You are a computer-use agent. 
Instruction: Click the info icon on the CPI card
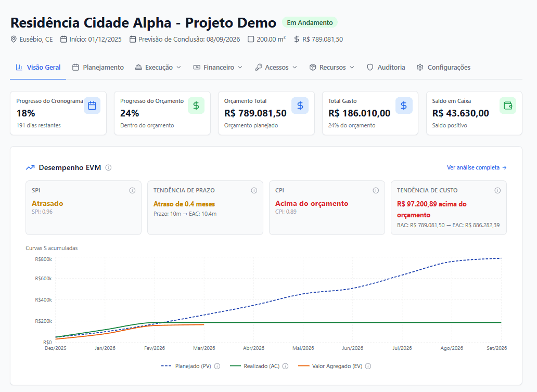pyautogui.click(x=376, y=190)
